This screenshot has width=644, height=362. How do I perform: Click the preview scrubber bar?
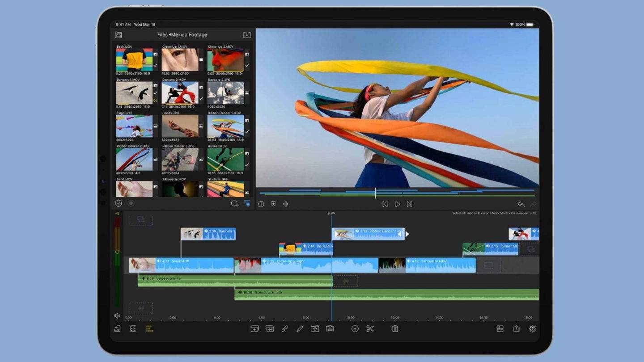398,192
